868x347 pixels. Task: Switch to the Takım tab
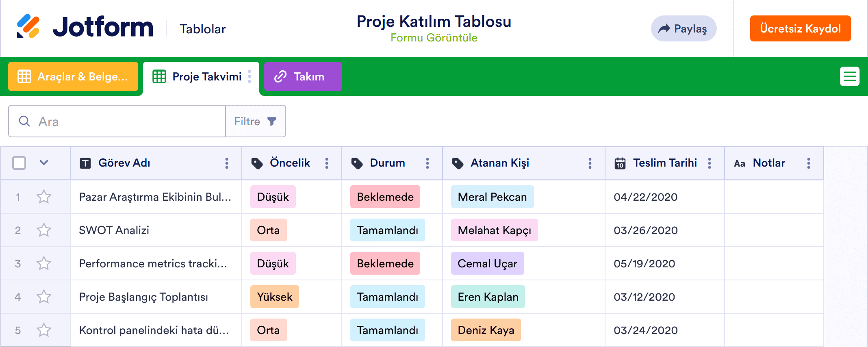point(303,76)
